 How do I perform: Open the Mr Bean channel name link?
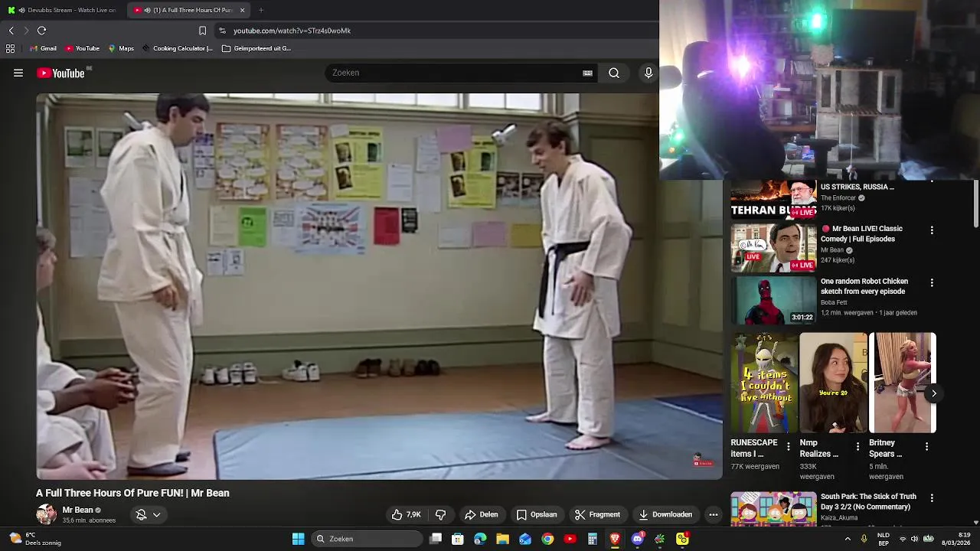point(77,510)
